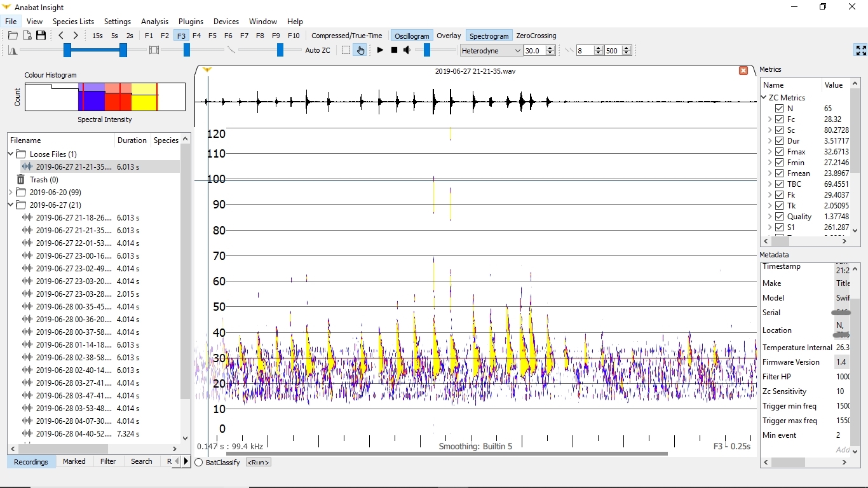Open the Analysis menu
This screenshot has width=868, height=488.
coord(154,21)
